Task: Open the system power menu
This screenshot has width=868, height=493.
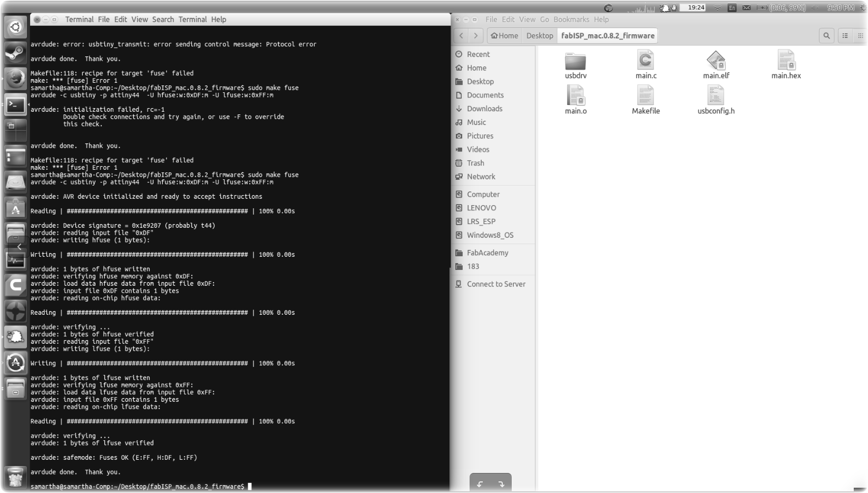Action: tap(863, 7)
